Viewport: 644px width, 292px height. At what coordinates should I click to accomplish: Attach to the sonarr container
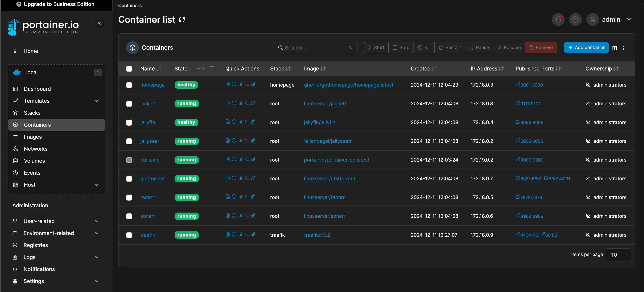[x=253, y=216]
